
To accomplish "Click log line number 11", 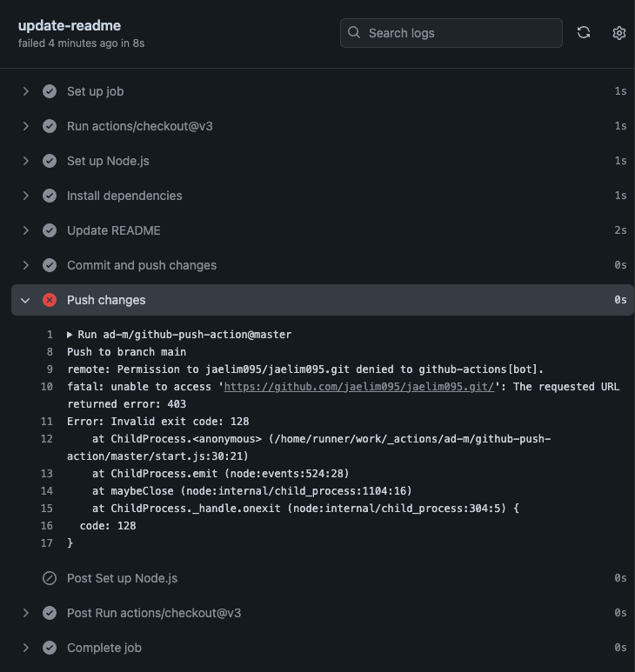I will [47, 422].
